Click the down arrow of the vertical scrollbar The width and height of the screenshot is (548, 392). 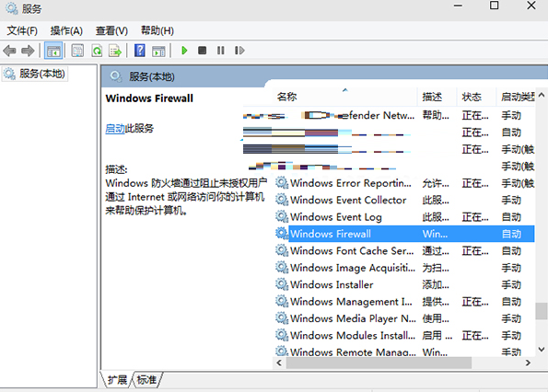click(x=542, y=349)
